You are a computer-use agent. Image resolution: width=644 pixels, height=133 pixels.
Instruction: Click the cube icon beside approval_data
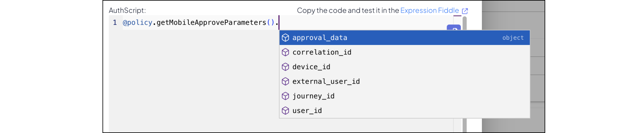tap(285, 38)
